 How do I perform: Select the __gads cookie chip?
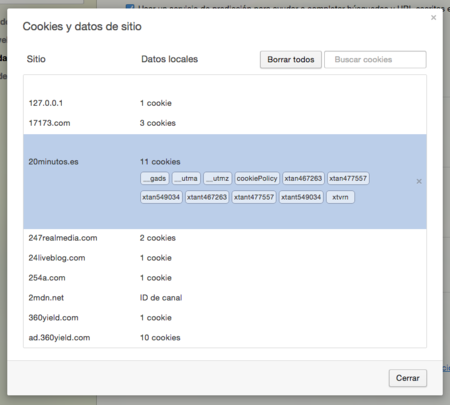(x=155, y=178)
